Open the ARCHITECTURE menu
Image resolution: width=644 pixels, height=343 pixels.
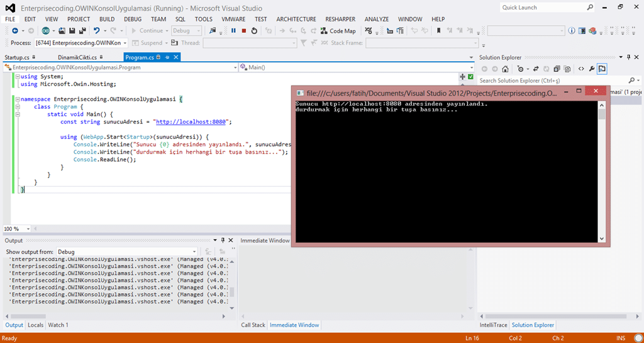click(296, 19)
